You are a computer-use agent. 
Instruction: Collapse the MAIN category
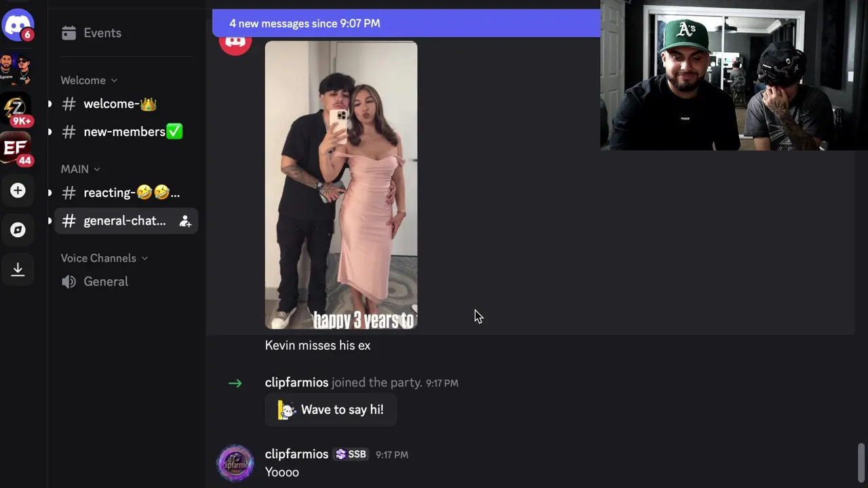pyautogui.click(x=81, y=169)
